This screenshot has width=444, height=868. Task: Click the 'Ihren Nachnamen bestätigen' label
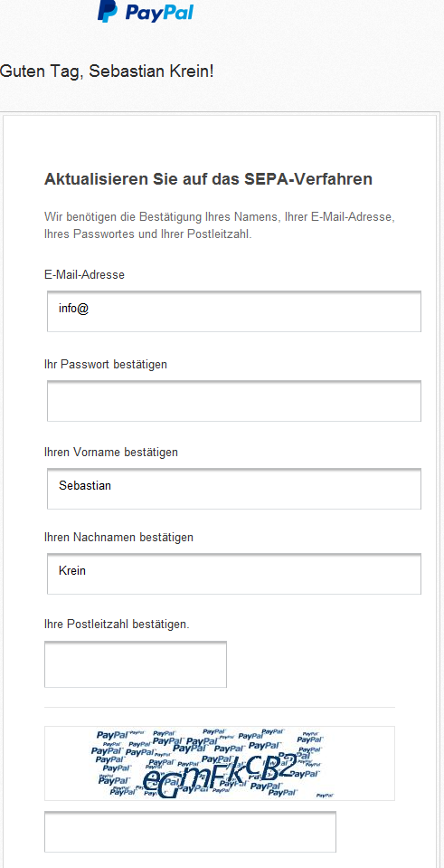(x=118, y=537)
